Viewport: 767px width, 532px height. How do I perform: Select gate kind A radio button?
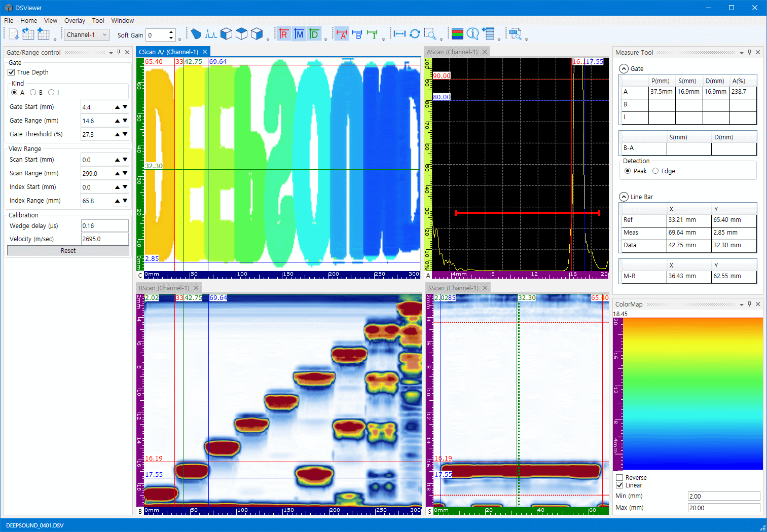click(14, 92)
